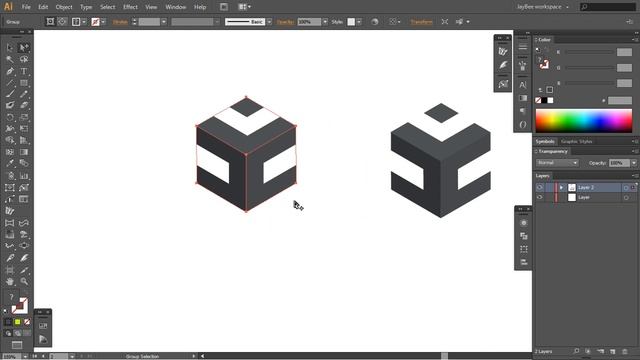This screenshot has width=640, height=360.
Task: Select the Rectangle tool
Action: pyautogui.click(x=24, y=83)
